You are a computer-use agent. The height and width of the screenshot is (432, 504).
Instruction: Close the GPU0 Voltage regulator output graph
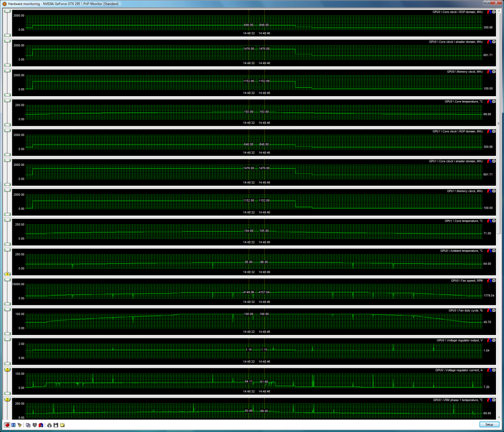pos(494,340)
